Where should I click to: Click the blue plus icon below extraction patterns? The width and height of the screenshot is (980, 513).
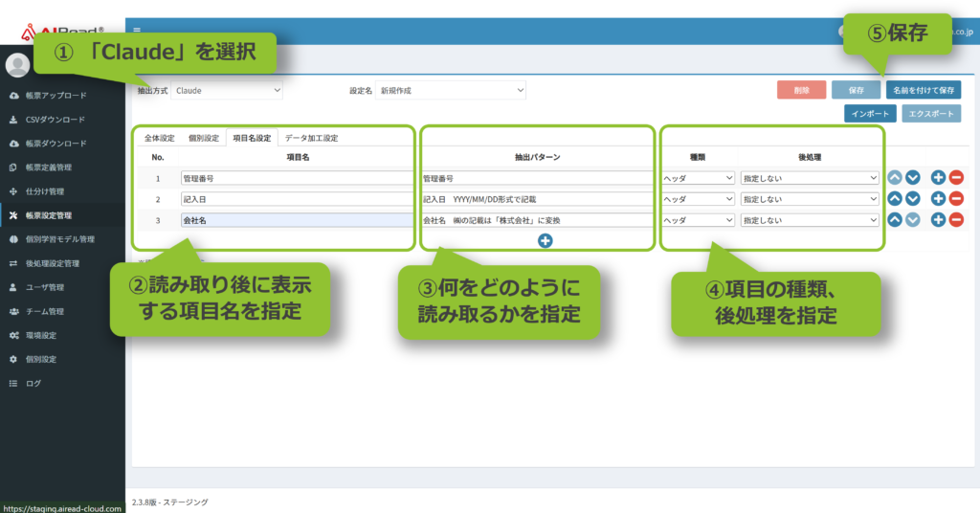[x=545, y=241]
